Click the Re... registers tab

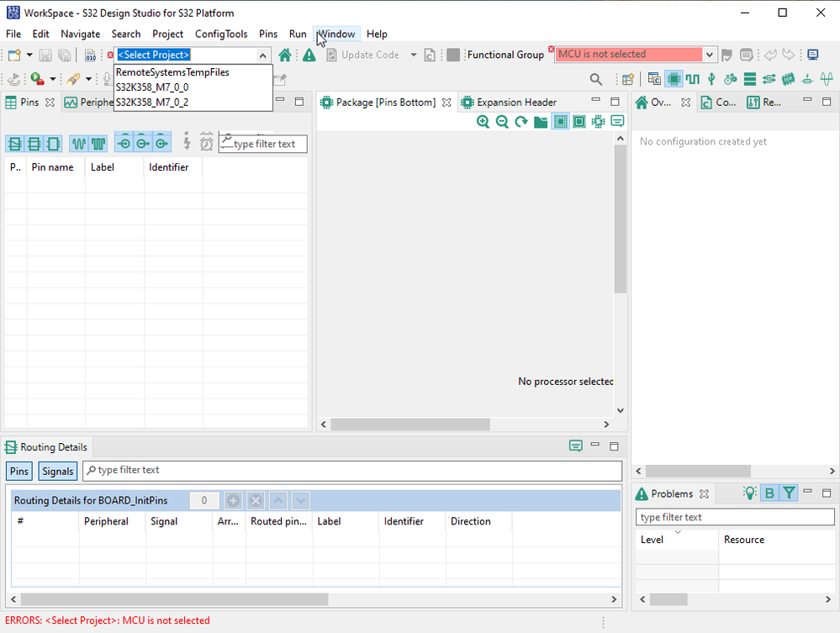point(764,103)
